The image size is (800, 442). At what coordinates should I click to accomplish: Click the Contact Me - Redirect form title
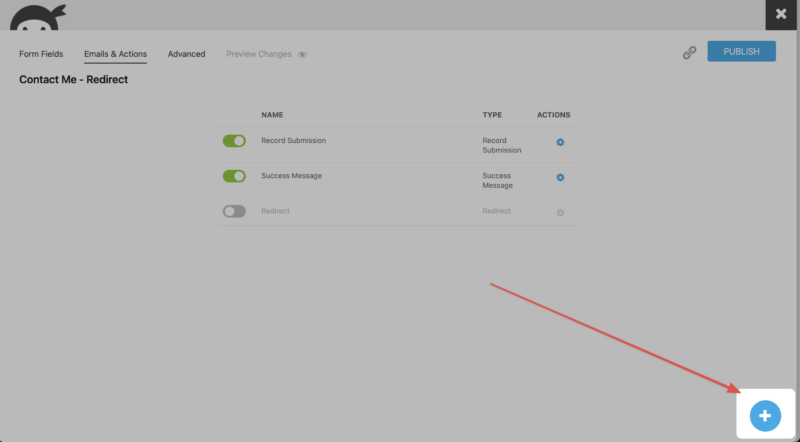pyautogui.click(x=73, y=79)
